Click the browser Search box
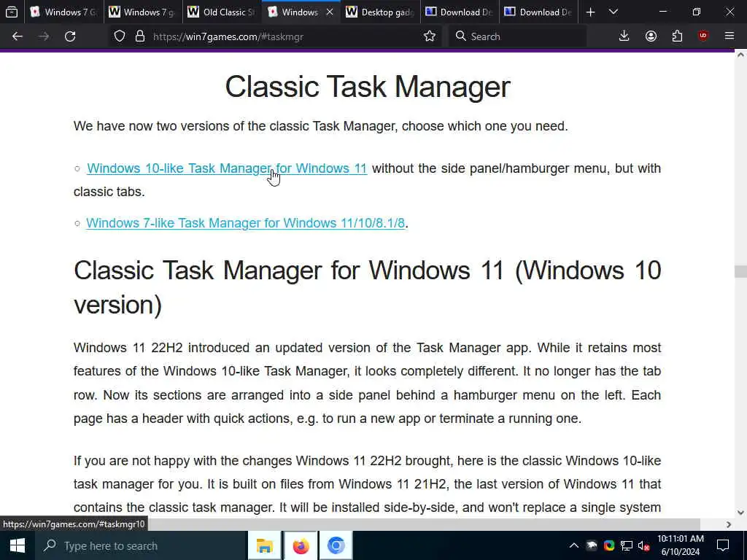 (x=518, y=36)
